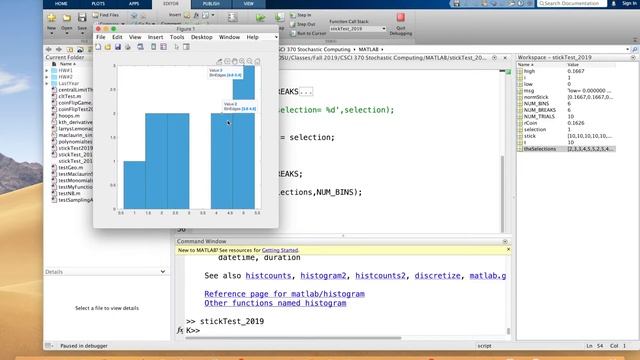The image size is (640, 360).
Task: Switch to the VIEW ribbon tab
Action: pos(249,4)
